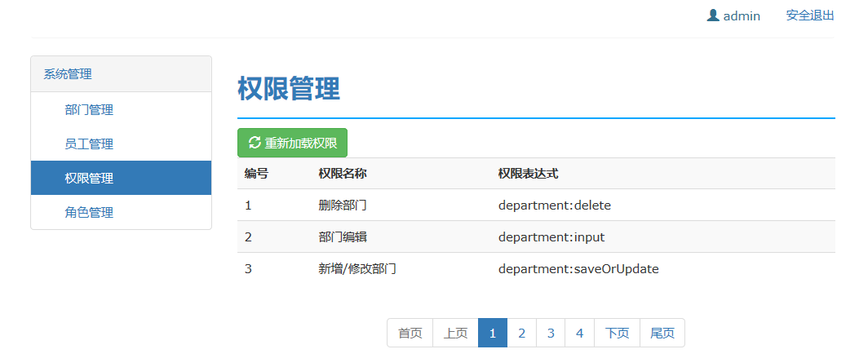Click the 下页 next page button
The image size is (868, 358).
(618, 333)
